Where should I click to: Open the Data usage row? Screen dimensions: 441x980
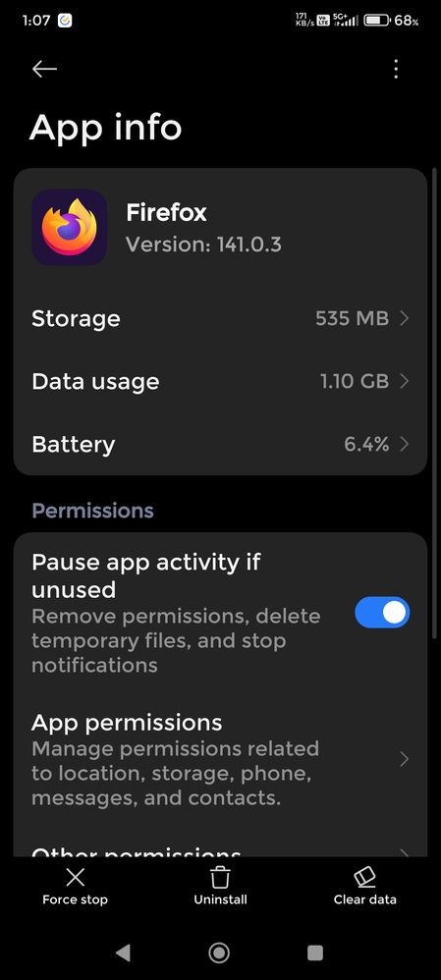coord(220,381)
